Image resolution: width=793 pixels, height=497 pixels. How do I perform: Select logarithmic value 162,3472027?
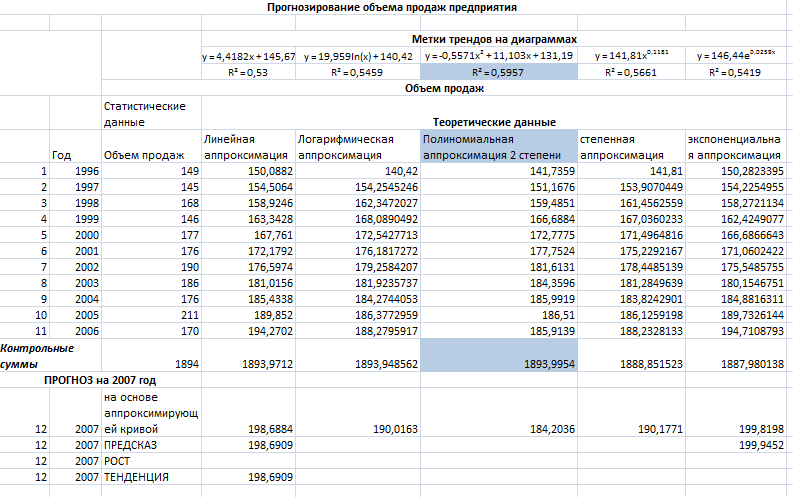click(386, 203)
